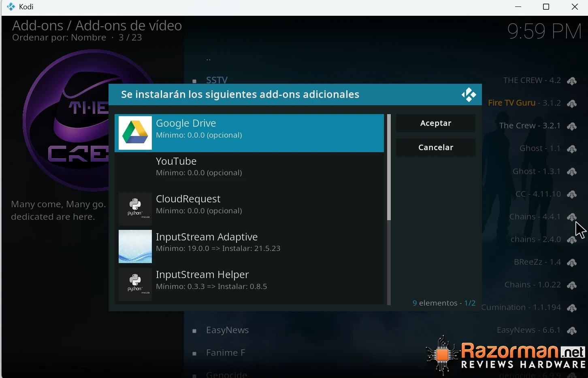Open the SSTV add-on entry
588x378 pixels.
tap(217, 80)
